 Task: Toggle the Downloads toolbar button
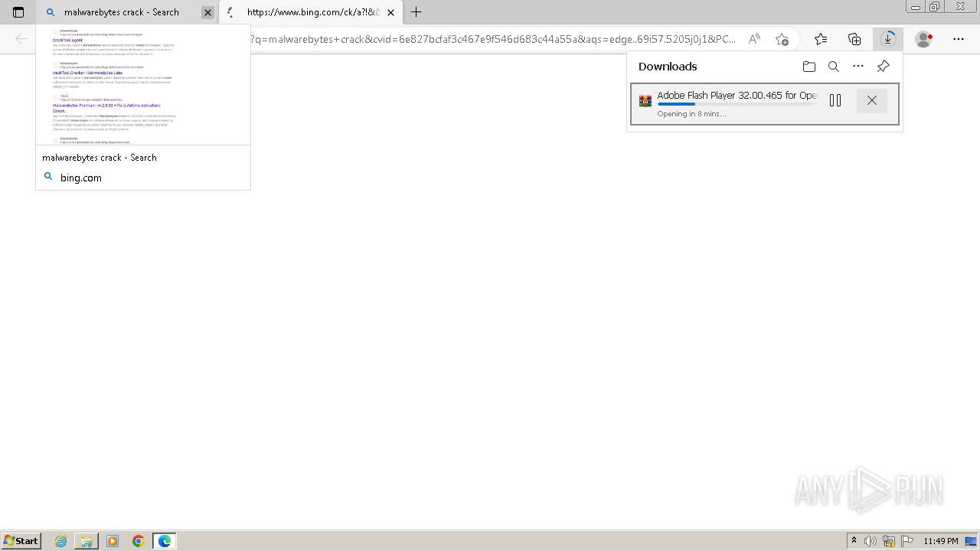pyautogui.click(x=888, y=39)
